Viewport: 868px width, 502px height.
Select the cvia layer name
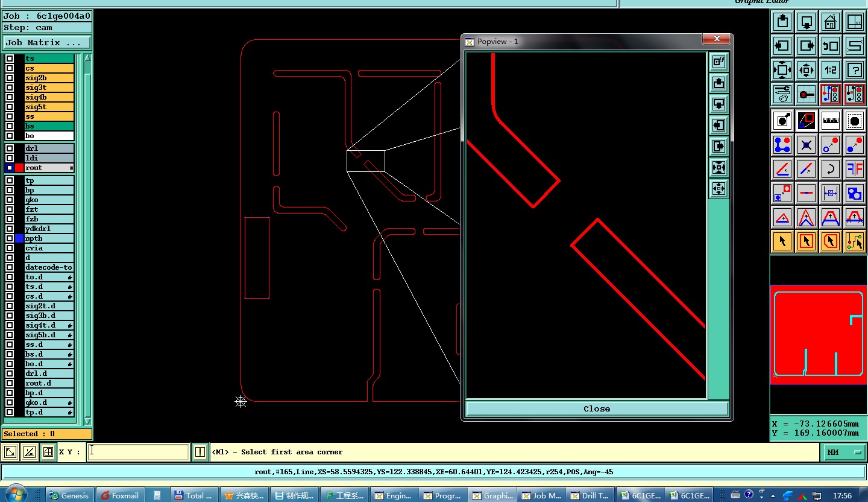click(x=49, y=248)
